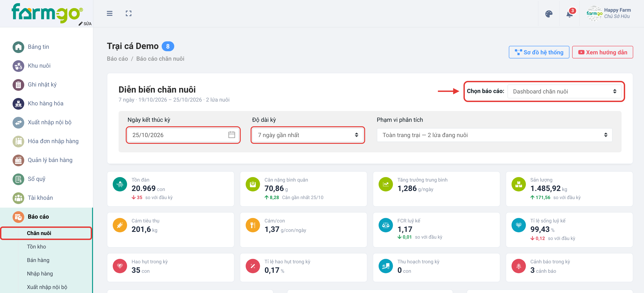Image resolution: width=644 pixels, height=293 pixels.
Task: Click the Khu nuôi sidebar icon
Action: 18,66
